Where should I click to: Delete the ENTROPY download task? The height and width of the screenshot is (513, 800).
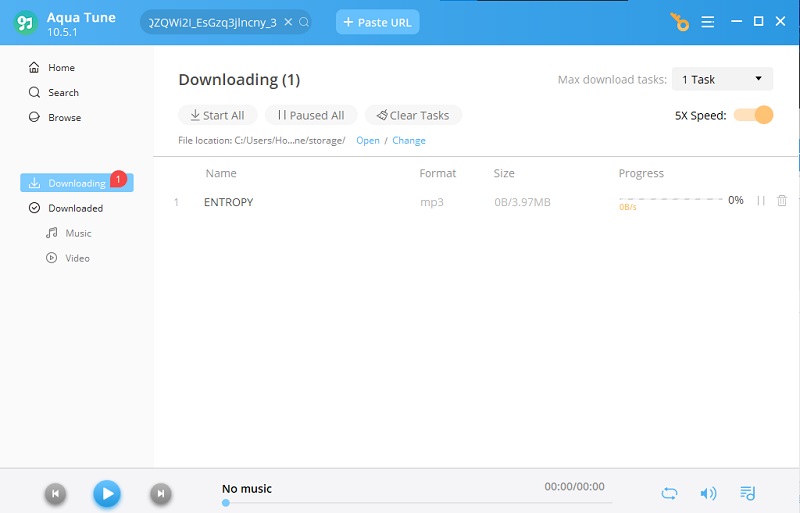(782, 201)
